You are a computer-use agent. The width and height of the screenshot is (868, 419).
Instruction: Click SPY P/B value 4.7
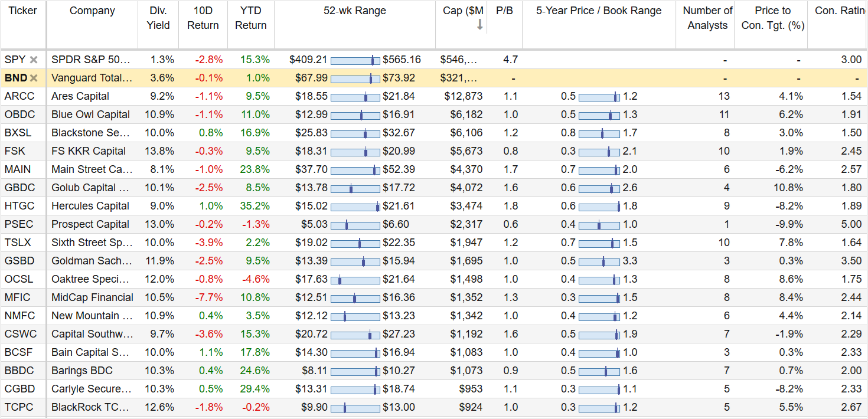click(510, 60)
